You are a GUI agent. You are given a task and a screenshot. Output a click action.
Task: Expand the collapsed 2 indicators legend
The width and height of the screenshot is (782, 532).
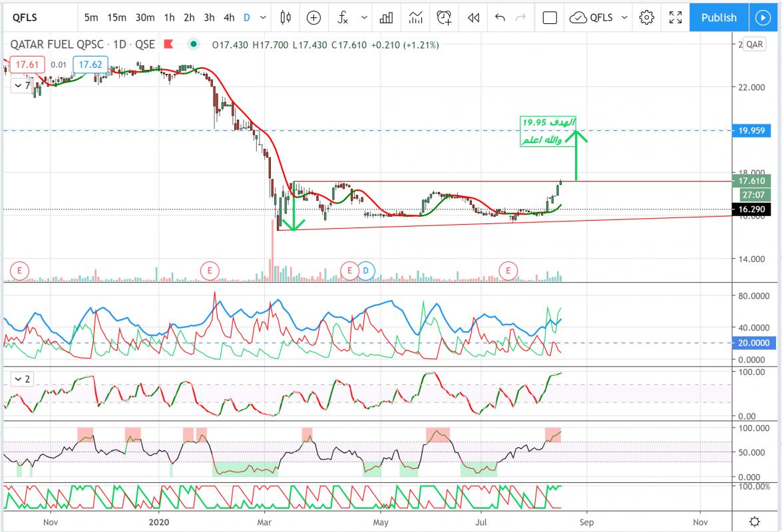[x=23, y=379]
